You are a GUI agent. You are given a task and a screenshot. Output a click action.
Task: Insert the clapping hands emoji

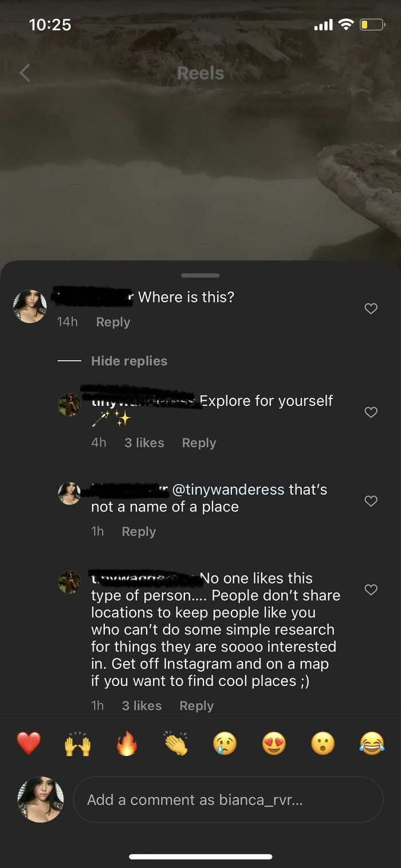point(176,744)
